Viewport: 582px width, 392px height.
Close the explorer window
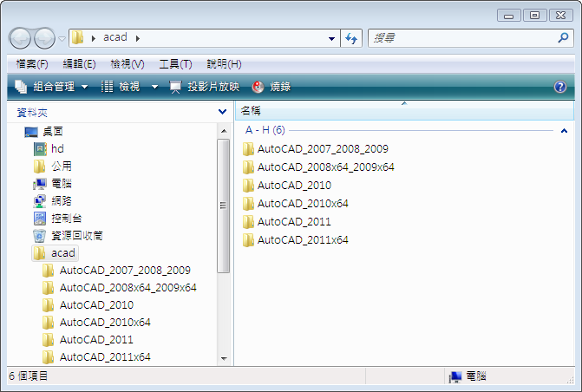pos(561,16)
